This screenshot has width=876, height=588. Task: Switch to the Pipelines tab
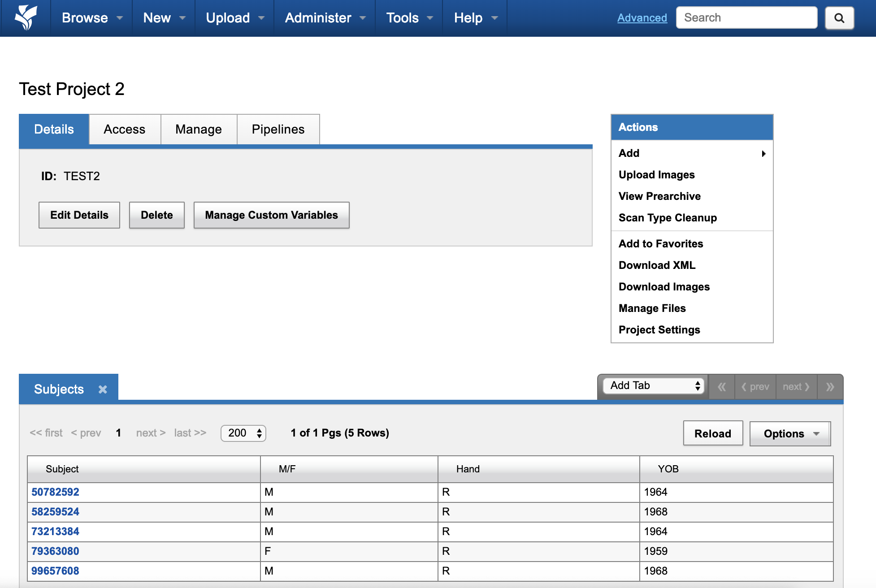point(278,130)
